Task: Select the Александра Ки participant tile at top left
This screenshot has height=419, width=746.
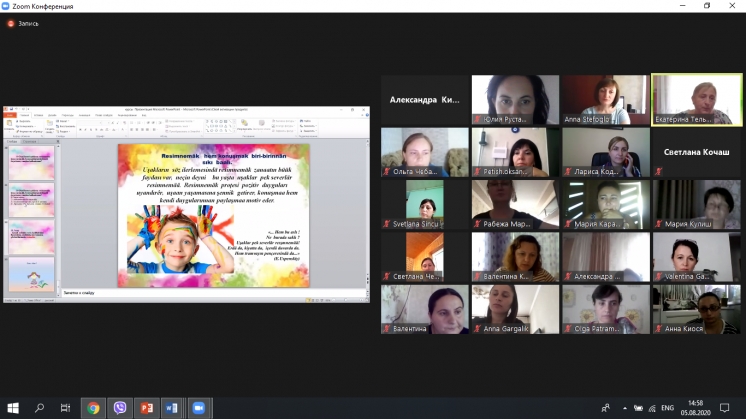Action: click(424, 99)
